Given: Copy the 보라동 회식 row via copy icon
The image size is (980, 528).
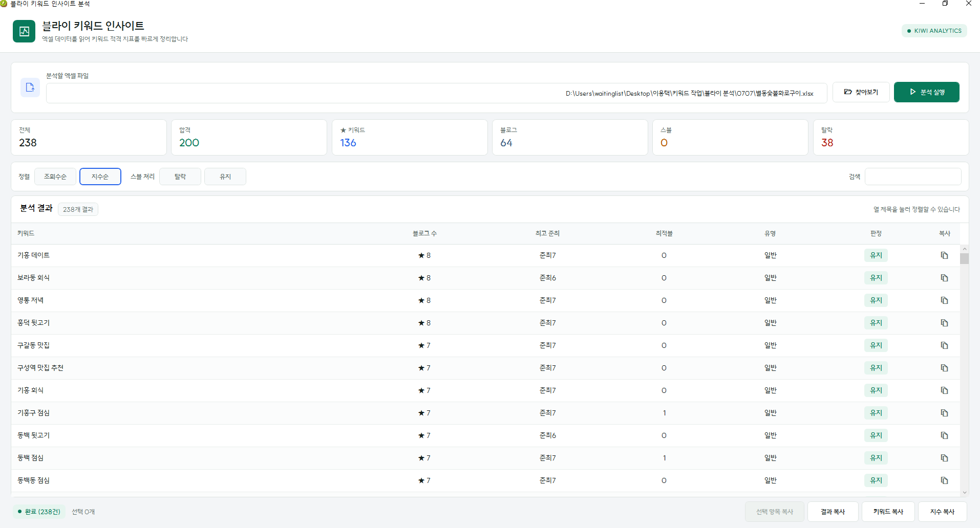Looking at the screenshot, I should [x=944, y=278].
